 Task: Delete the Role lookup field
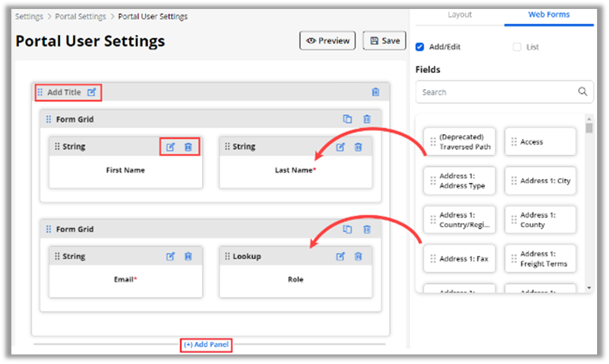pyautogui.click(x=358, y=256)
